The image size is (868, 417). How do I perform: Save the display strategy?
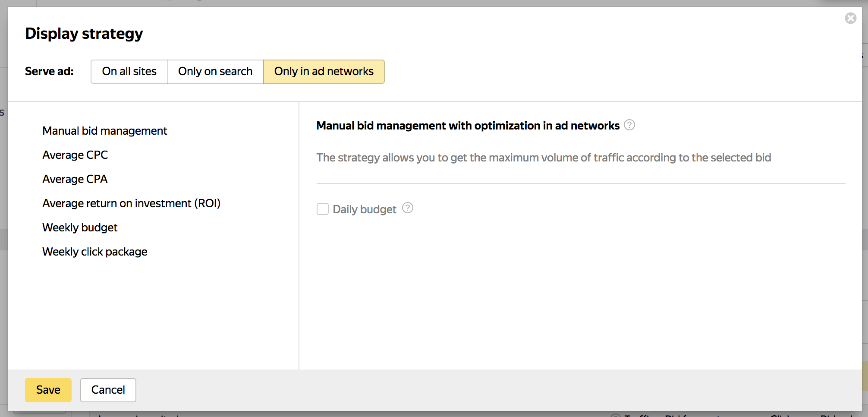point(48,390)
